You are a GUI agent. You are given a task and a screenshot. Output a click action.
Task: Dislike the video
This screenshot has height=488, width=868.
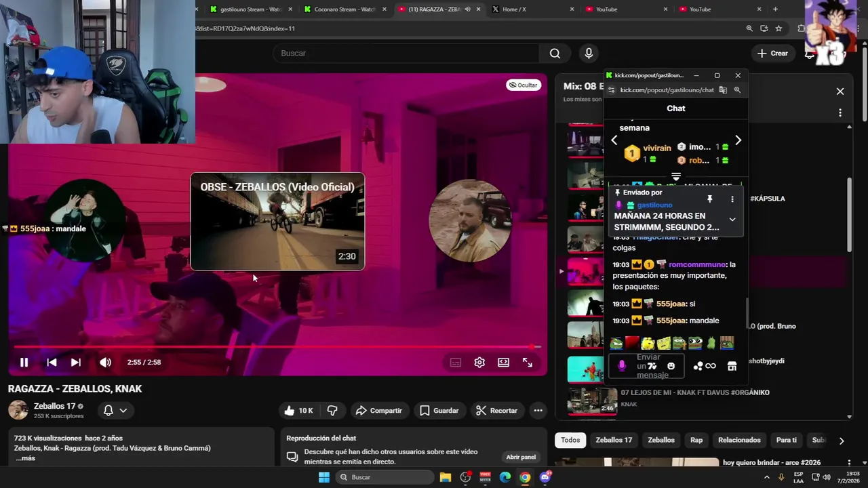[x=332, y=411]
